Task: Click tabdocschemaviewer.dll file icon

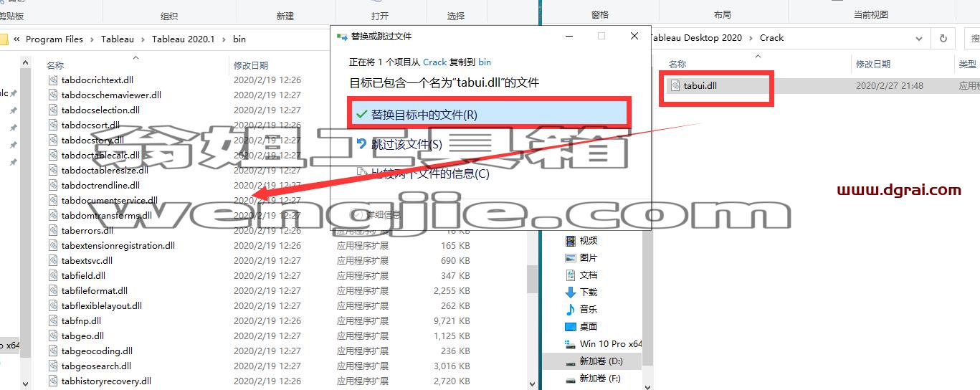Action: 53,95
